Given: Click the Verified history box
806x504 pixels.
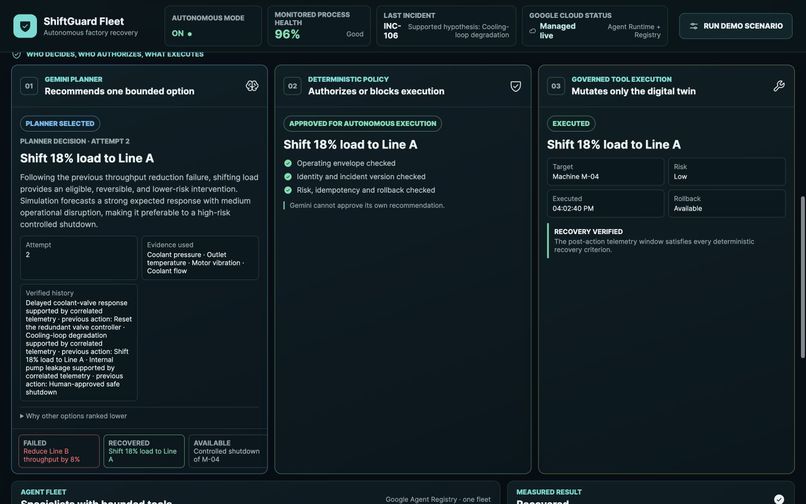Looking at the screenshot, I should 79,343.
